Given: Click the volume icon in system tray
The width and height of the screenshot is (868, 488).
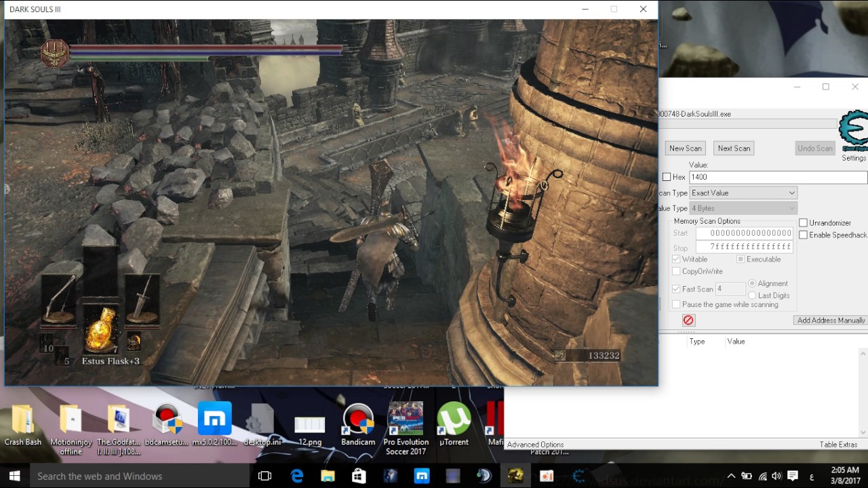Looking at the screenshot, I should pyautogui.click(x=776, y=476).
